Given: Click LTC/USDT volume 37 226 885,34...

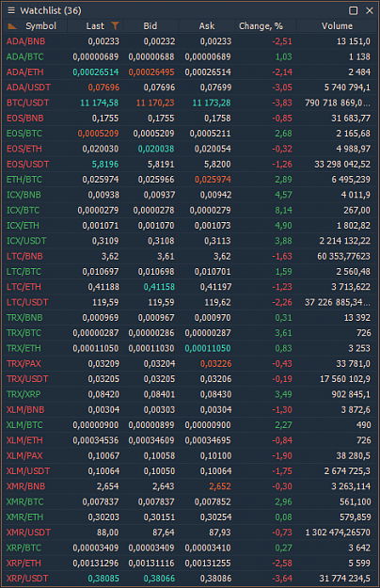Looking at the screenshot, I should click(x=338, y=302).
